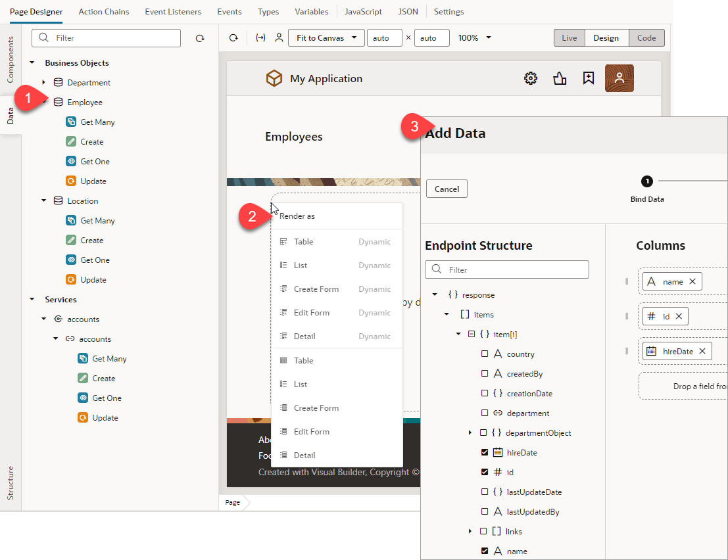Image resolution: width=728 pixels, height=560 pixels.
Task: Click the Create endpoint icon under Location
Action: click(70, 240)
